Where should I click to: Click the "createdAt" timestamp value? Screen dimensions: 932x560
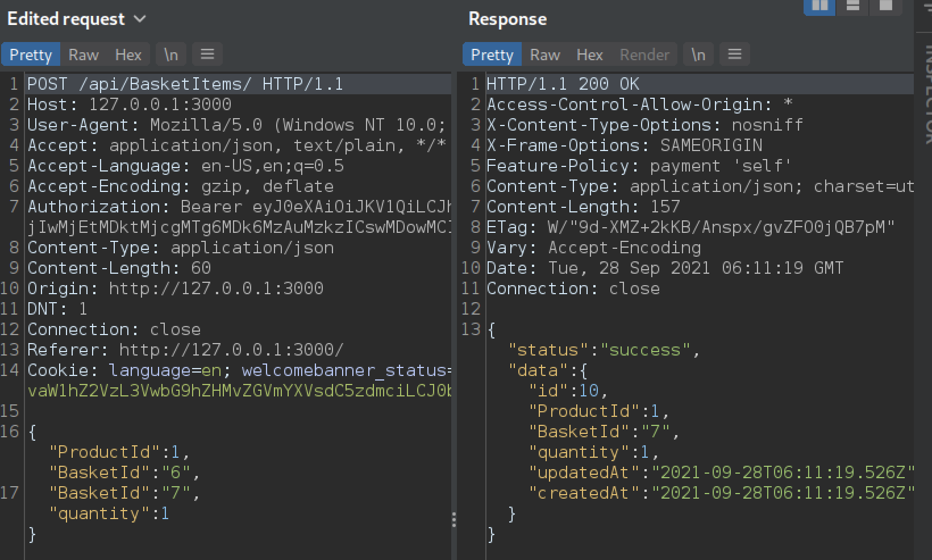(783, 493)
